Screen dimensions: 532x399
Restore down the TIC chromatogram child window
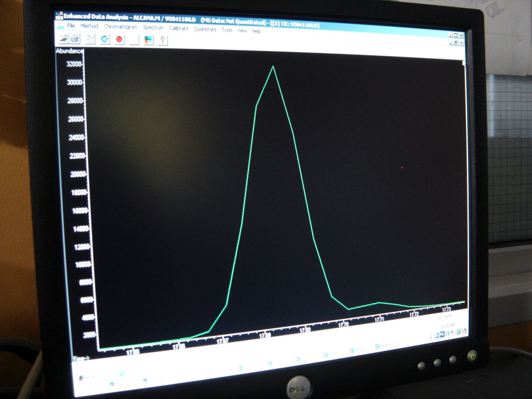pos(456,43)
